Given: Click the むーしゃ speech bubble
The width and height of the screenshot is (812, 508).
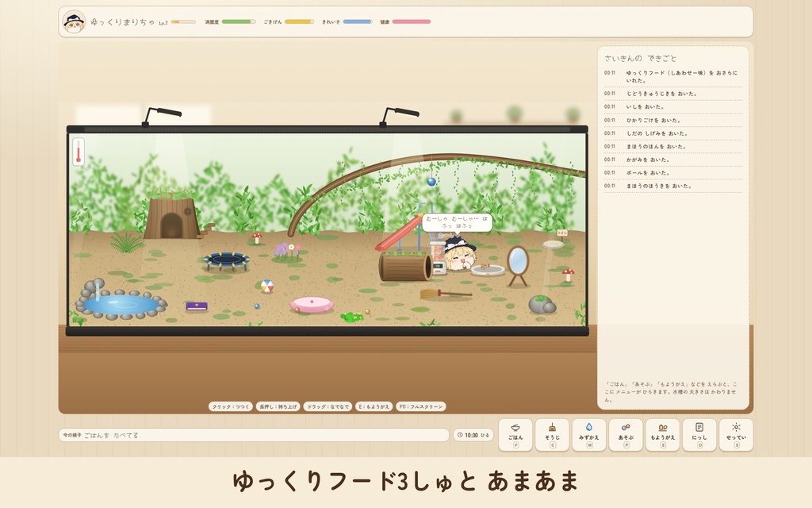Looking at the screenshot, I should (x=457, y=222).
